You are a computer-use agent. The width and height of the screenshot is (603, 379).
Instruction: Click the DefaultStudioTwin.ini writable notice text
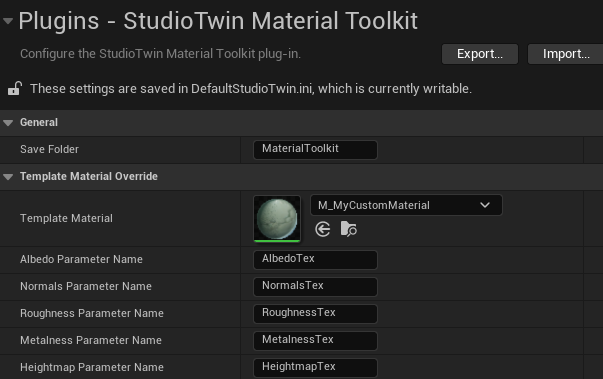[x=251, y=89]
